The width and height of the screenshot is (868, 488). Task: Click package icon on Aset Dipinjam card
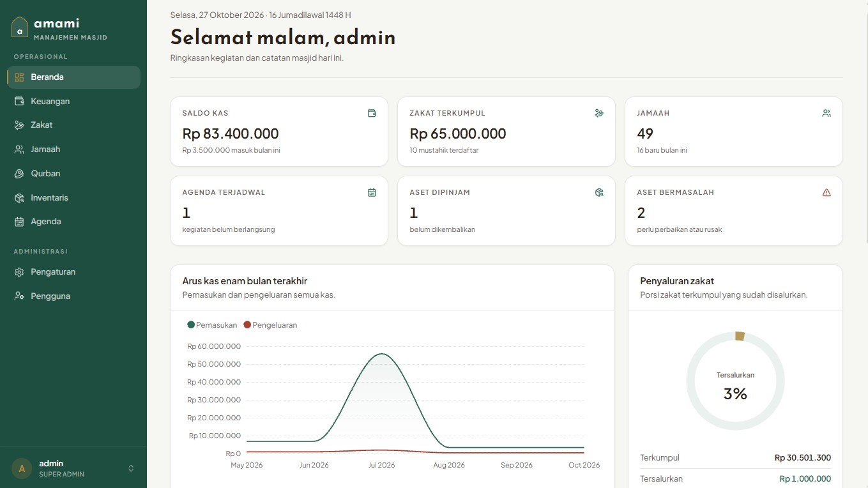point(599,192)
